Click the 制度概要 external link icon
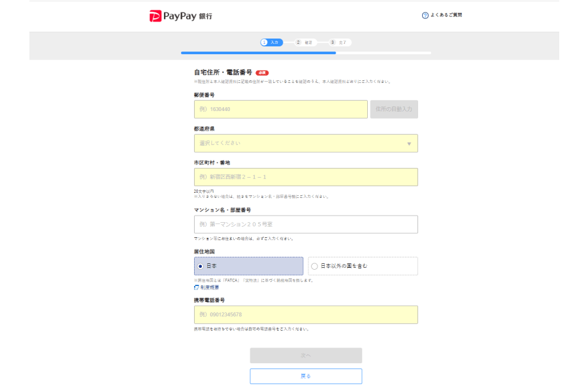The image size is (588, 392). coord(196,287)
